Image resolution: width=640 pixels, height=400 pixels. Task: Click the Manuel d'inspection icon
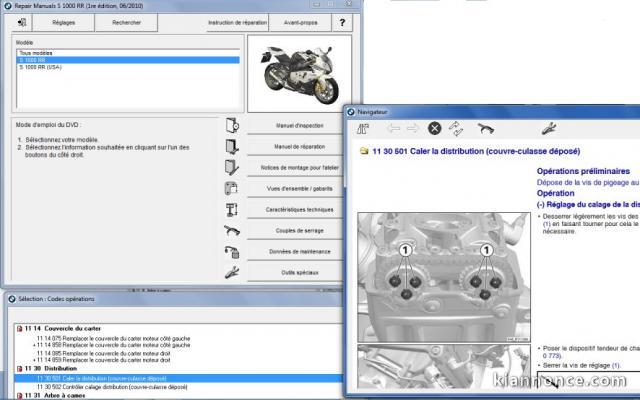tap(231, 126)
